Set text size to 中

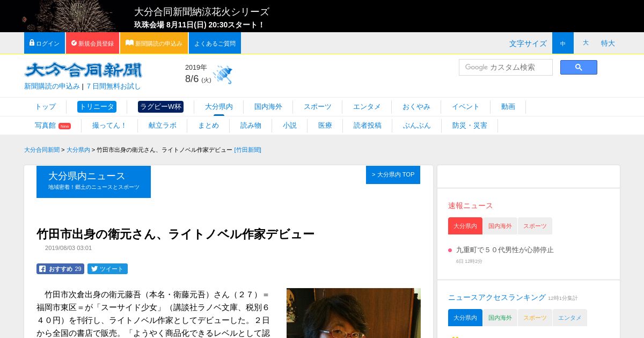click(x=563, y=43)
